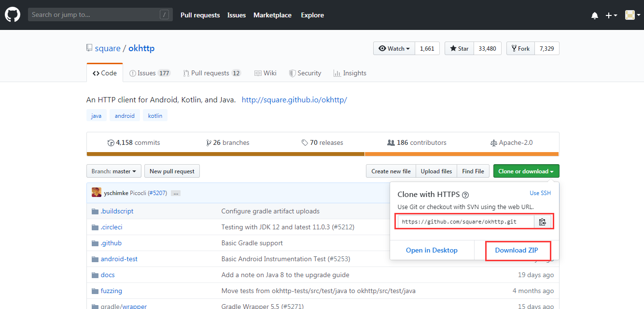Go to Explore

pyautogui.click(x=312, y=15)
